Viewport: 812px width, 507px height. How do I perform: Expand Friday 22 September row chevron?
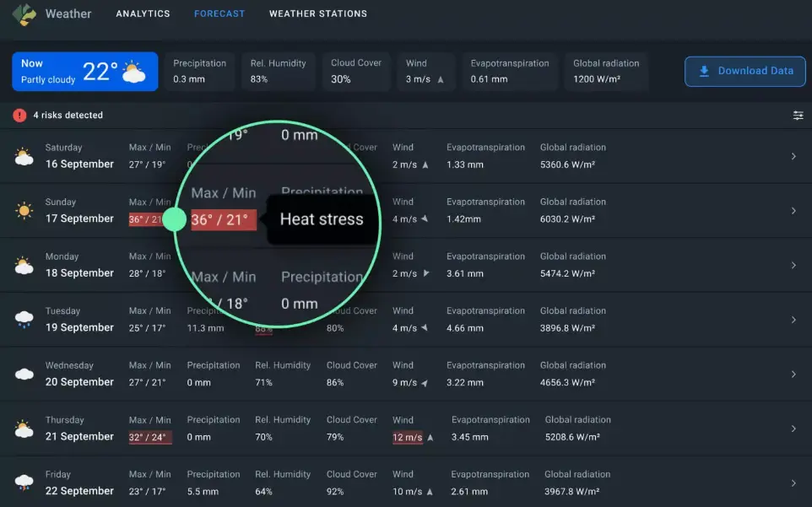click(793, 483)
